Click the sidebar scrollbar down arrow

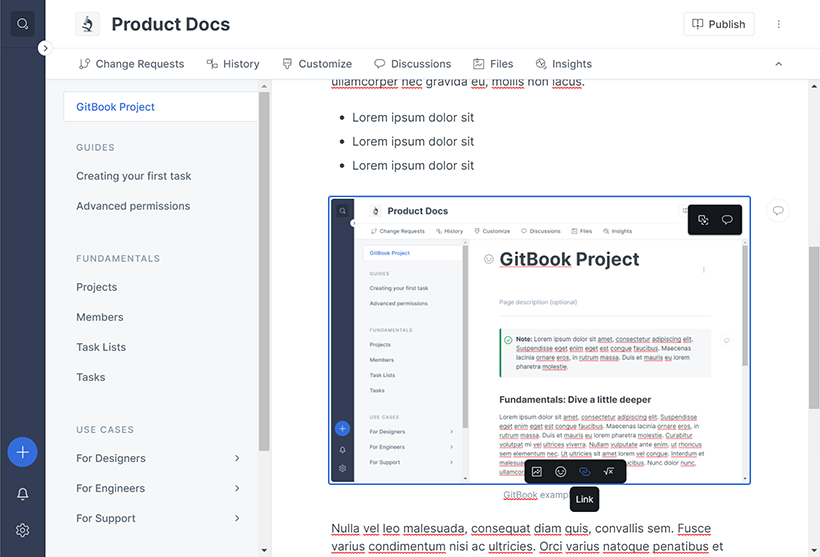tap(264, 550)
